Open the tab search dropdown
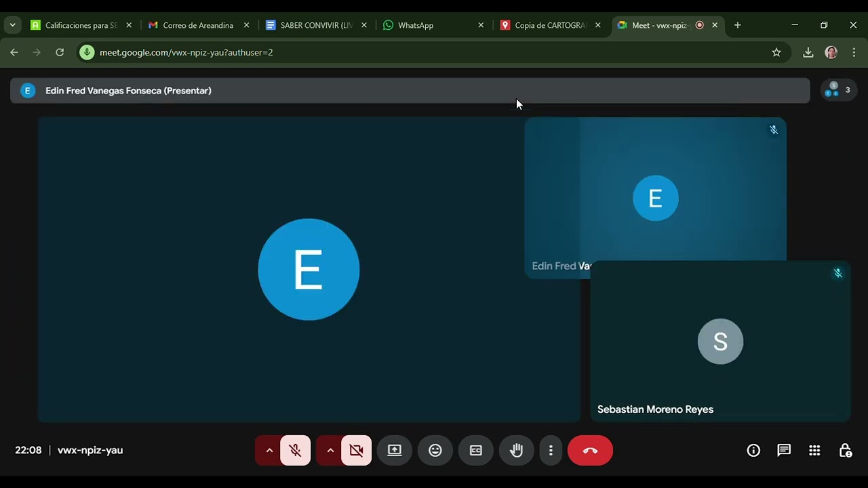Viewport: 868px width, 488px height. tap(12, 25)
